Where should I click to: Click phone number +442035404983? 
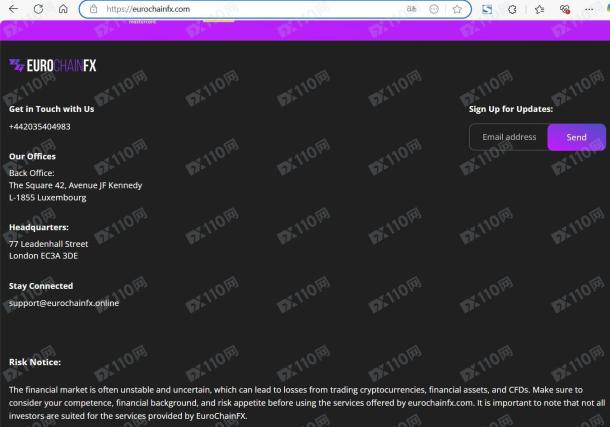[40, 126]
